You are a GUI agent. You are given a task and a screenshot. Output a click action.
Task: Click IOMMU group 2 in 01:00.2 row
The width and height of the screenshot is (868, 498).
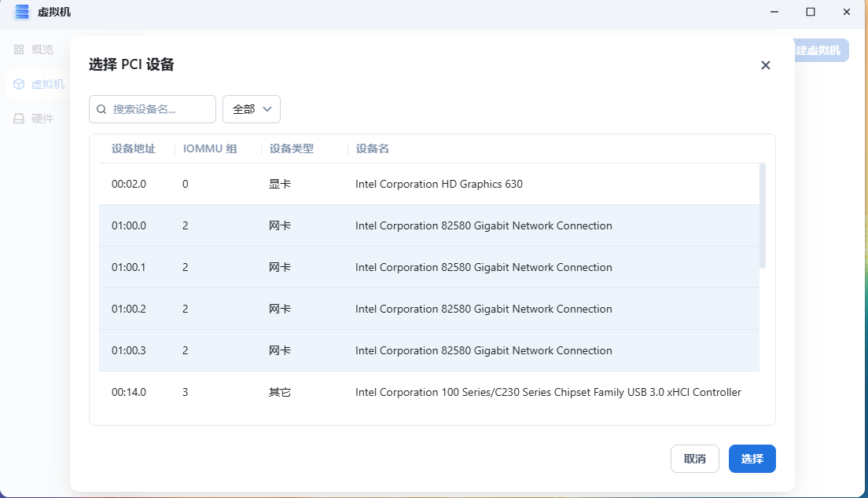coord(186,309)
